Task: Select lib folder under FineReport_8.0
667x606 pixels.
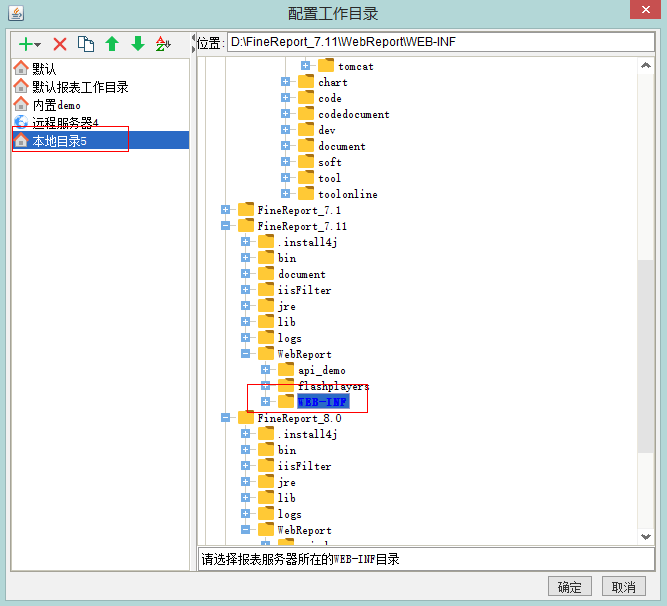Action: pos(286,498)
